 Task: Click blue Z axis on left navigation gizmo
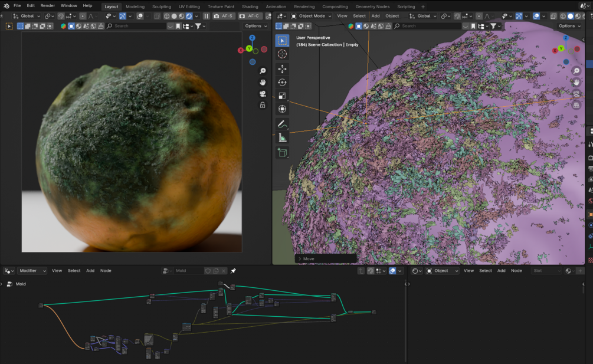pyautogui.click(x=252, y=38)
